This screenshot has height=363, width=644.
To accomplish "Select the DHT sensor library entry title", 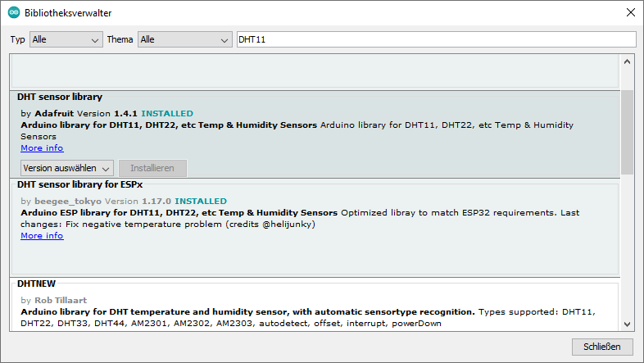I will coord(60,97).
